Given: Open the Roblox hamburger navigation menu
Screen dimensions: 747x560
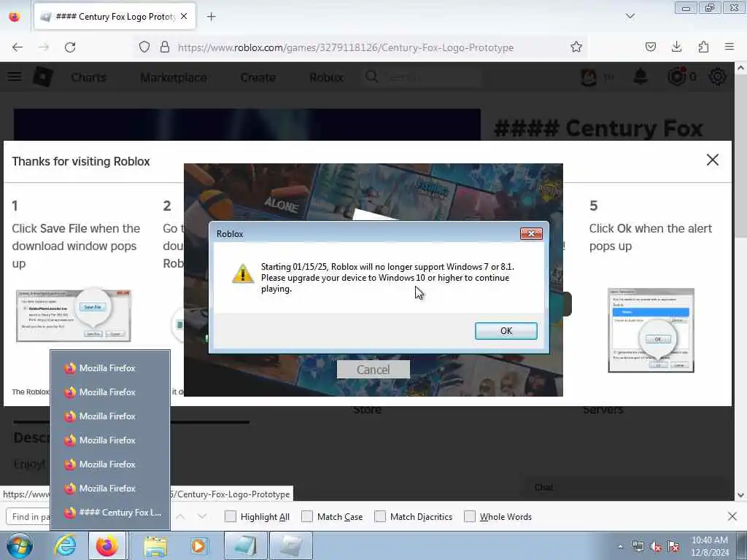Looking at the screenshot, I should [15, 77].
